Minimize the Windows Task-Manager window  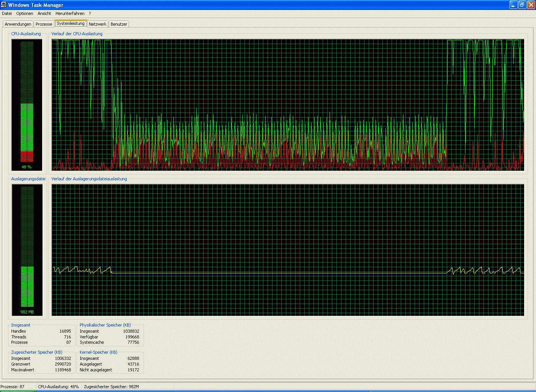pos(513,5)
